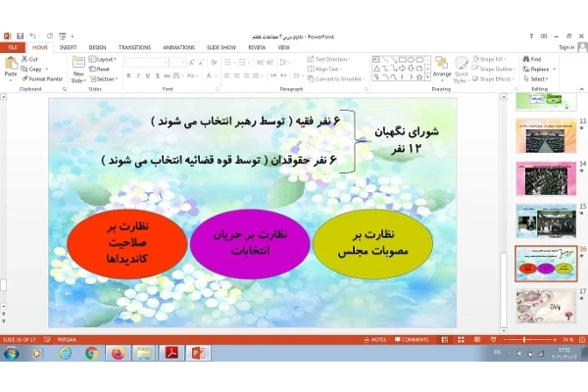Viewport: 588px width, 392px height.
Task: Toggle Comments pane in status bar
Action: click(412, 339)
